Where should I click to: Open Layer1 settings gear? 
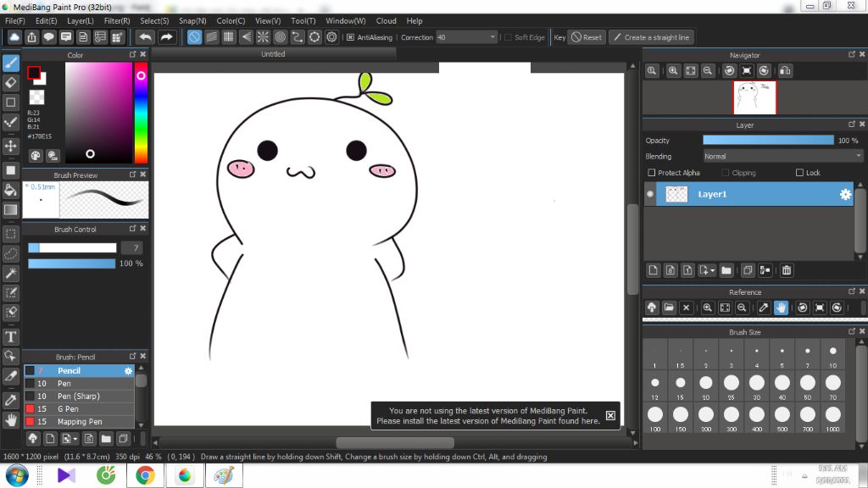(x=845, y=194)
